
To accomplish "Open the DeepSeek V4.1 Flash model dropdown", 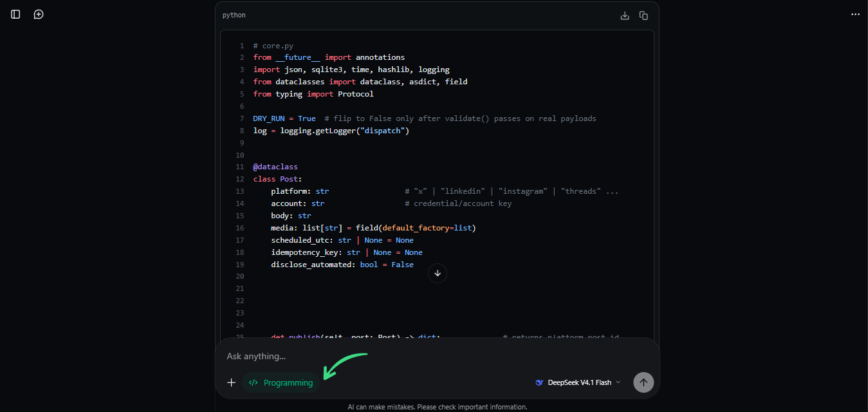I will coord(578,382).
